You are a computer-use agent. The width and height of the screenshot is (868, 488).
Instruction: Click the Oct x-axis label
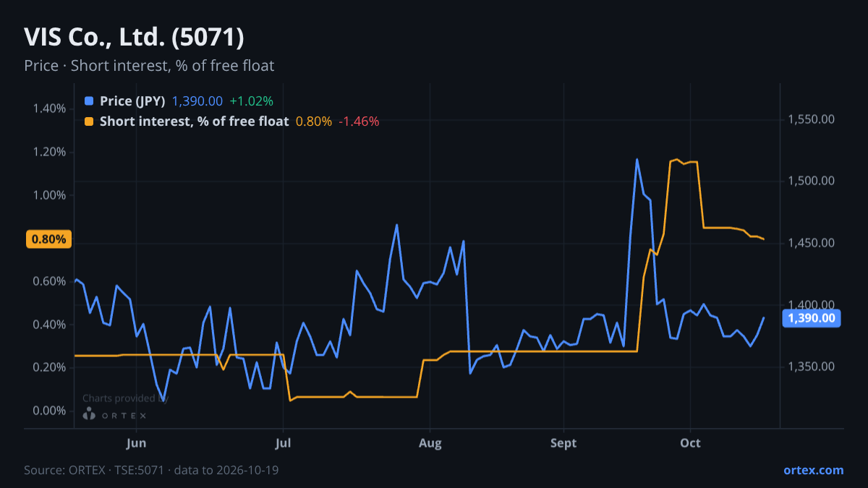click(690, 443)
